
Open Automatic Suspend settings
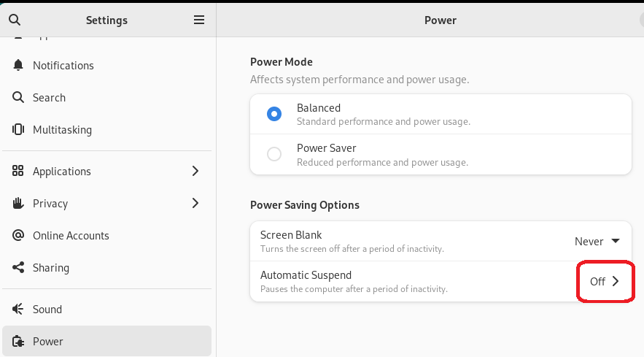(605, 281)
